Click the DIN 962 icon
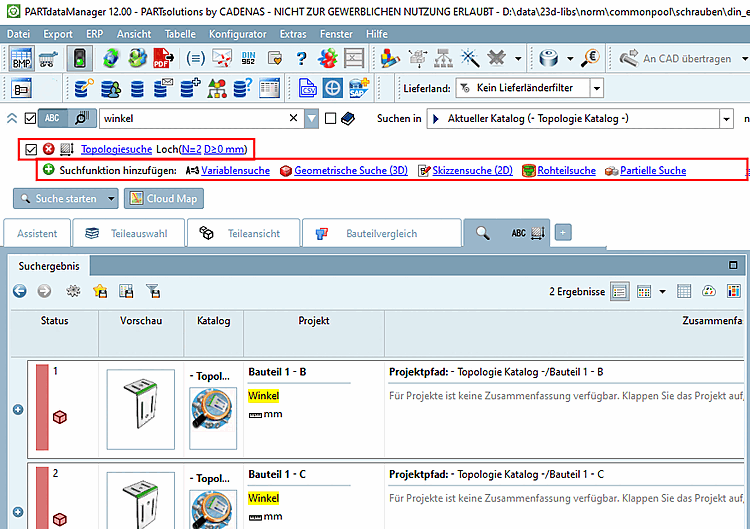The image size is (750, 529). pos(248,58)
